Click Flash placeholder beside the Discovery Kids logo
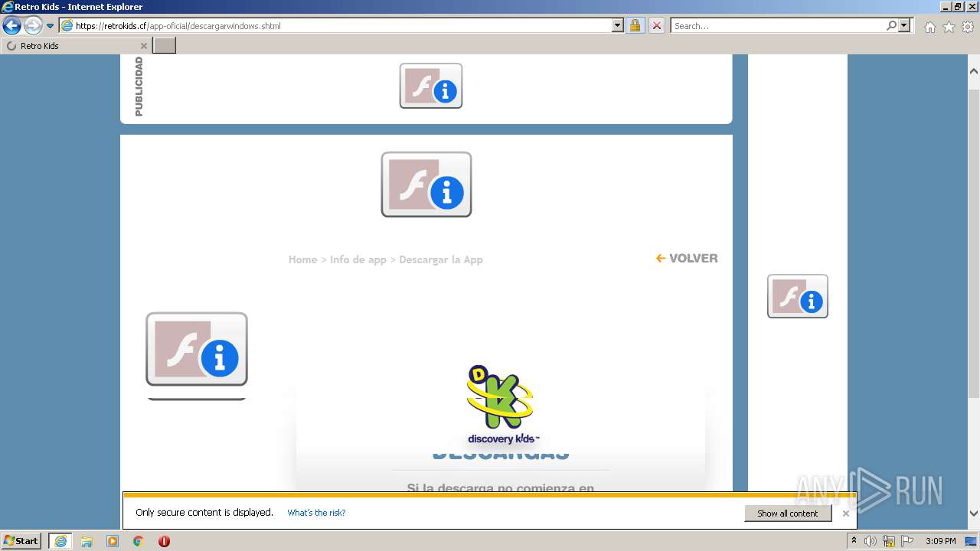This screenshot has height=551, width=980. (x=197, y=349)
